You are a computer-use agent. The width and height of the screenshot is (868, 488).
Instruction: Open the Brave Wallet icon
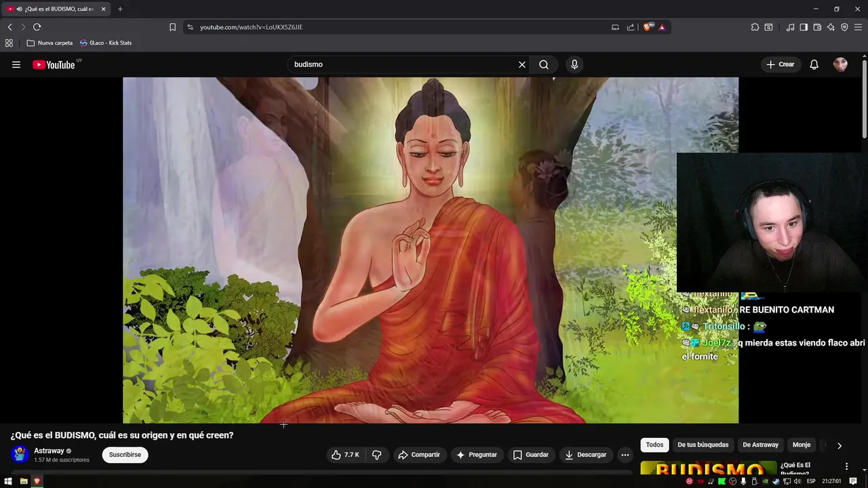[817, 27]
